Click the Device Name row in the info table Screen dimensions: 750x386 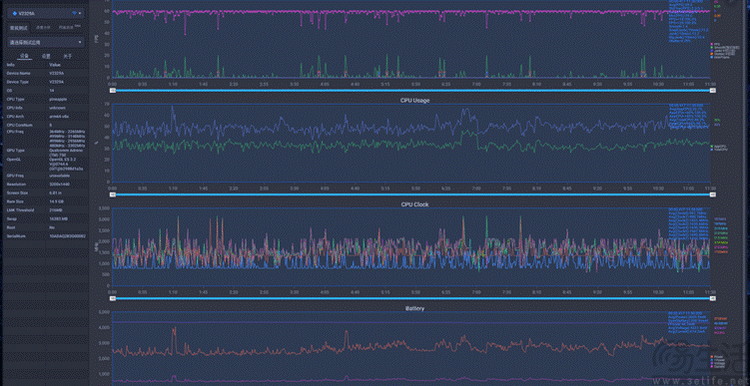46,73
